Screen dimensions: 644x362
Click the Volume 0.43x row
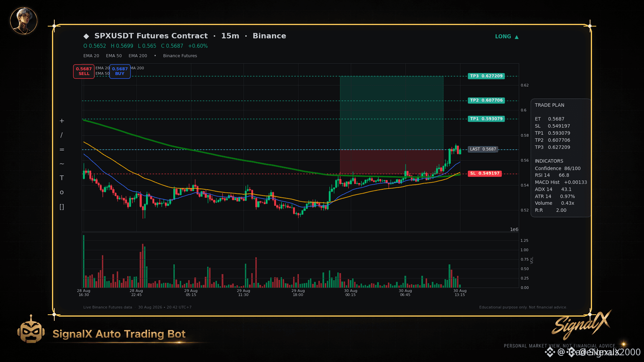coord(555,203)
